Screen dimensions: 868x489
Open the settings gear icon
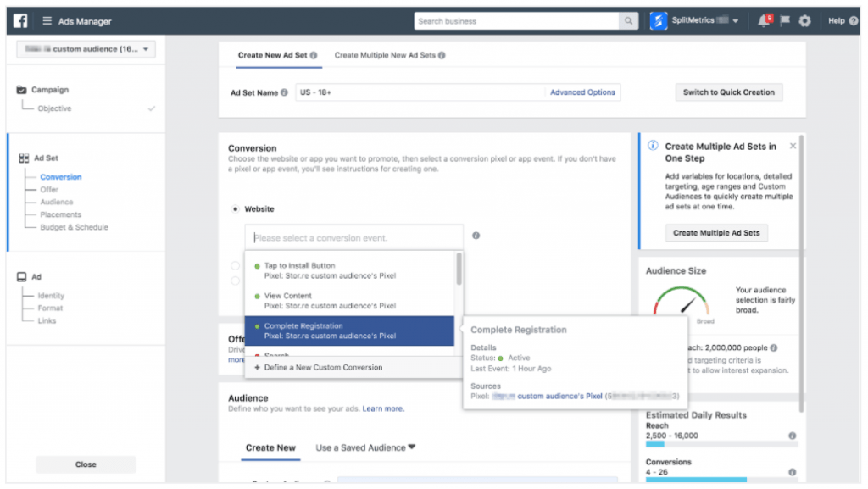pos(804,20)
